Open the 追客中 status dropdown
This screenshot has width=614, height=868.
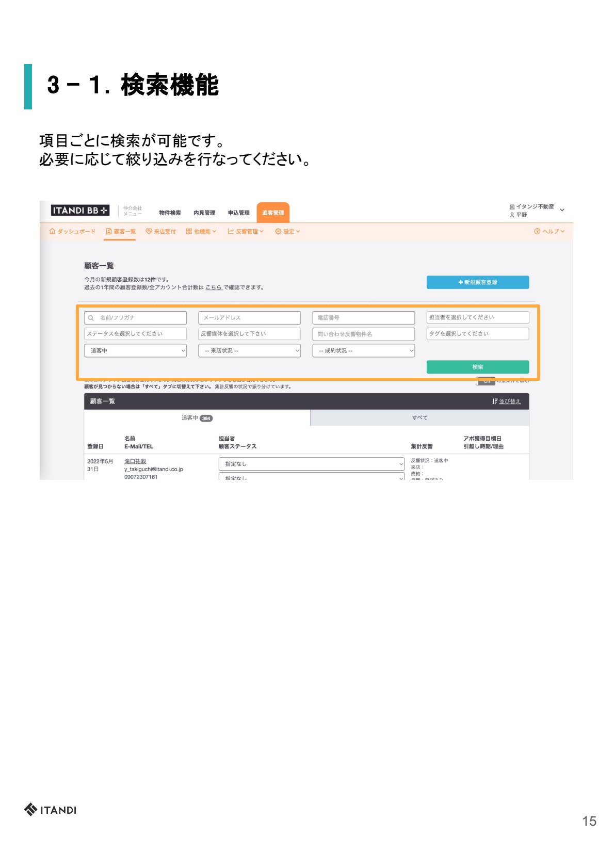point(135,350)
